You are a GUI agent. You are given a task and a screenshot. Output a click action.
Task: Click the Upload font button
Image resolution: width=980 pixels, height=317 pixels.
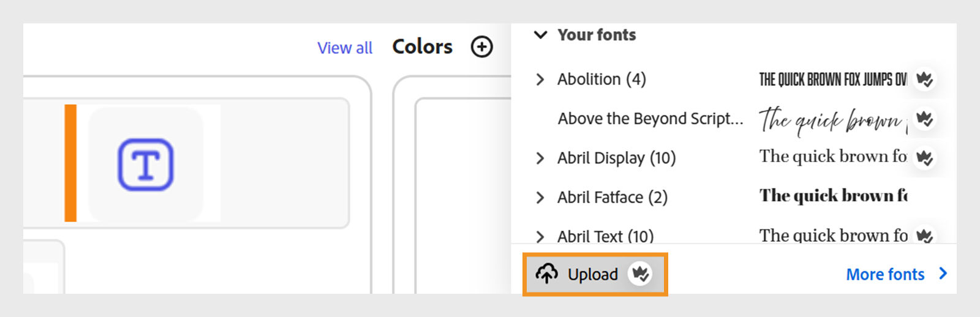coord(594,274)
